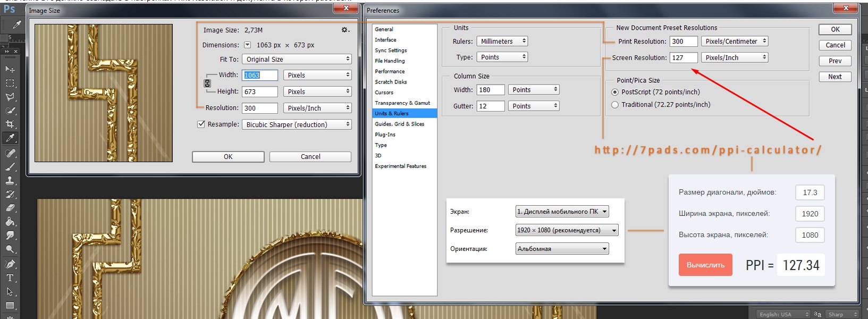This screenshot has width=868, height=319.
Task: Select the Pen tool
Action: click(x=10, y=264)
